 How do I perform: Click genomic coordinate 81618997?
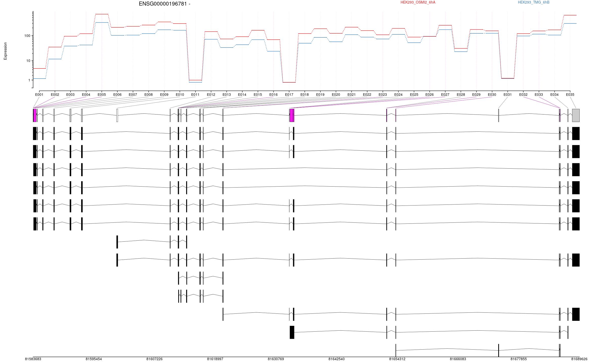(x=215, y=359)
